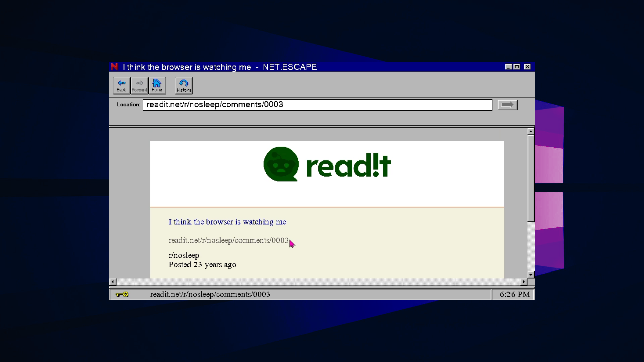
Task: Click the key security icon
Action: click(122, 295)
